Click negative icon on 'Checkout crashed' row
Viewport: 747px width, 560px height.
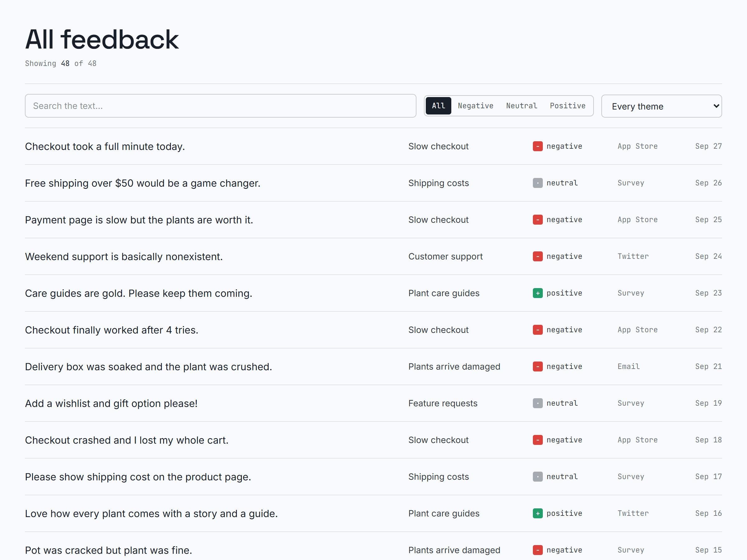click(538, 440)
